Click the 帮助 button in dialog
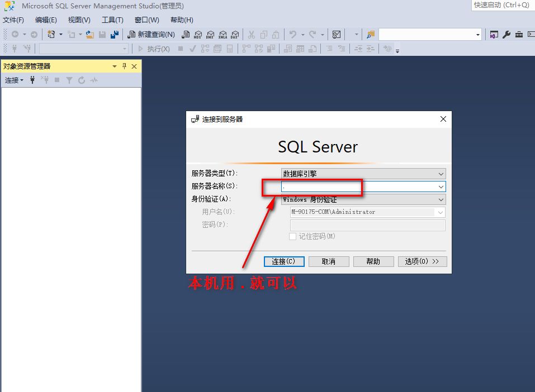Image resolution: width=535 pixels, height=392 pixels. click(x=373, y=261)
